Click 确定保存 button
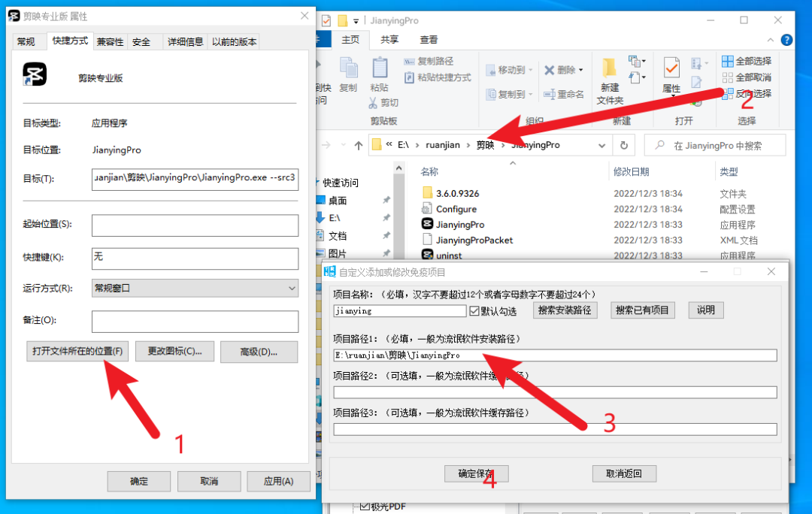This screenshot has width=812, height=514. click(476, 473)
